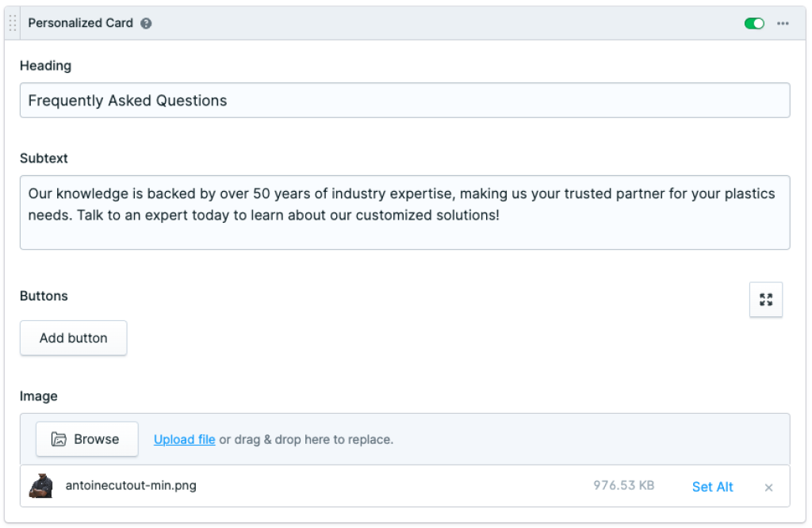The width and height of the screenshot is (812, 528).
Task: Focus the Heading input field
Action: (404, 101)
